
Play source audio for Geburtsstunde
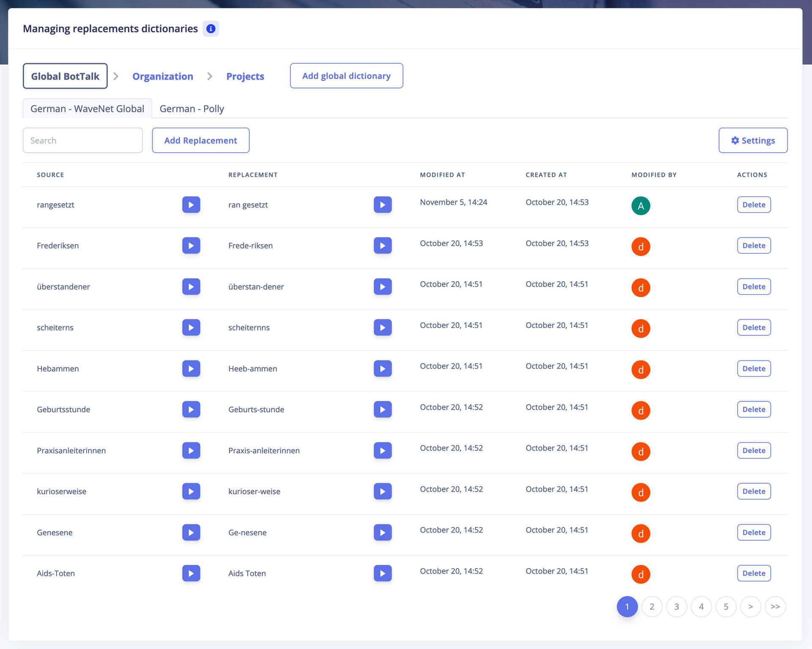(191, 409)
